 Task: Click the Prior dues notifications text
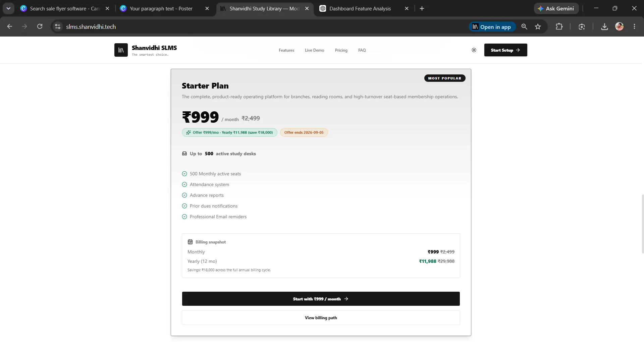point(214,206)
